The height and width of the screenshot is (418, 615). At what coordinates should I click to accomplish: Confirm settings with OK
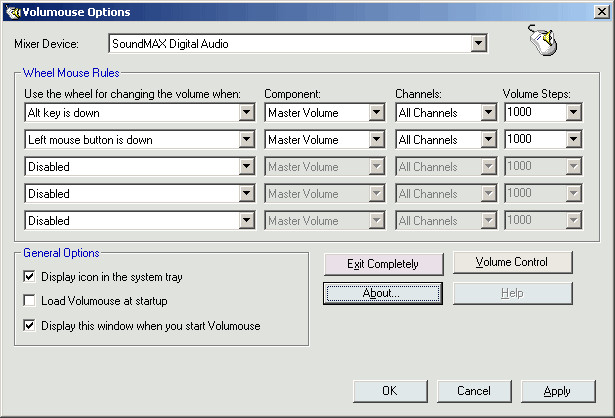click(x=390, y=391)
